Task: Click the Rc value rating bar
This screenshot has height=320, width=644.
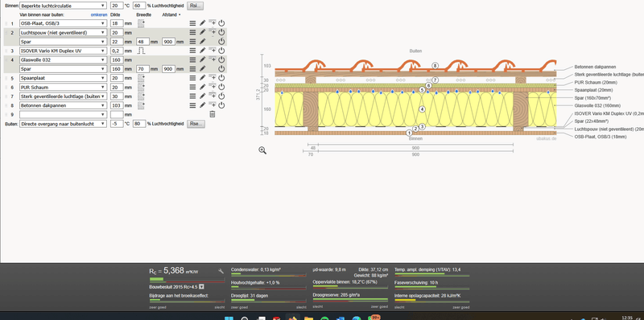Action: pos(187,281)
